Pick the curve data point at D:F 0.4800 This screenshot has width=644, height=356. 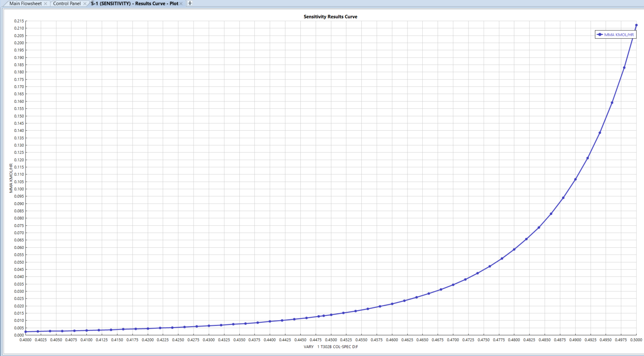click(x=514, y=250)
